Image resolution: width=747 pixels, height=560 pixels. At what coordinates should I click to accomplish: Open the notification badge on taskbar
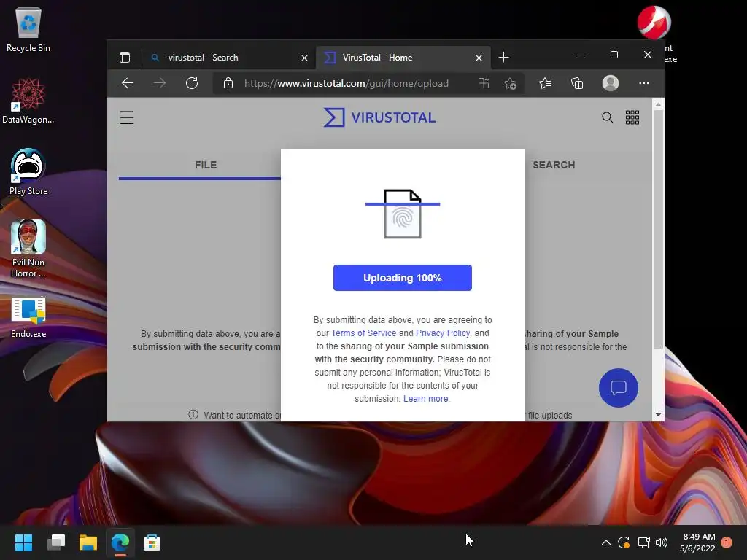pos(727,542)
